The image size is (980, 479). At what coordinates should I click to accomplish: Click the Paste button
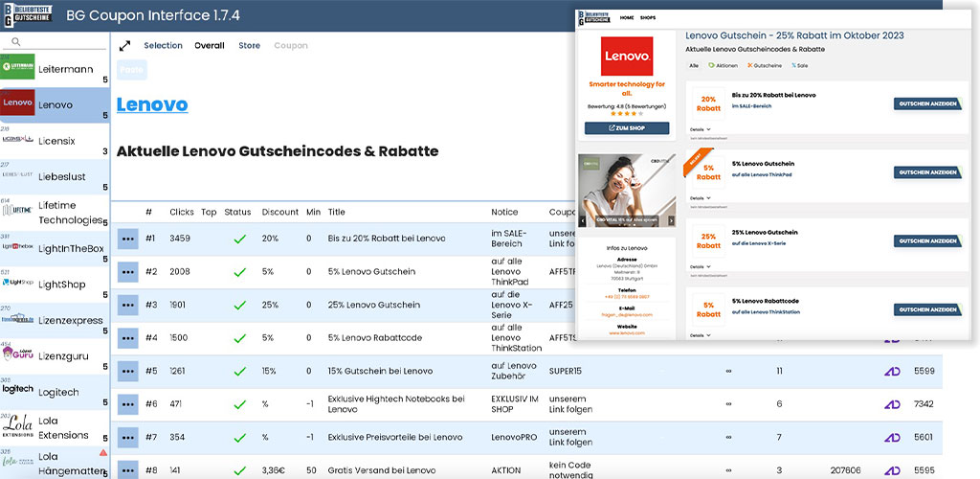[x=131, y=69]
